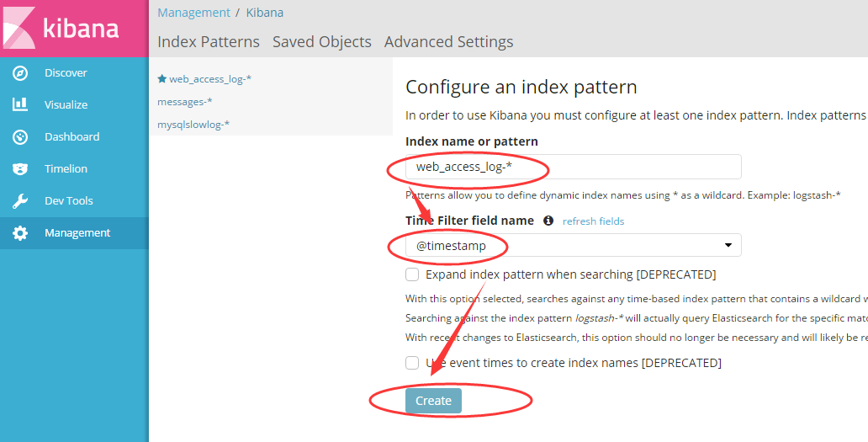The height and width of the screenshot is (442, 868).
Task: Click the Create button
Action: click(433, 401)
